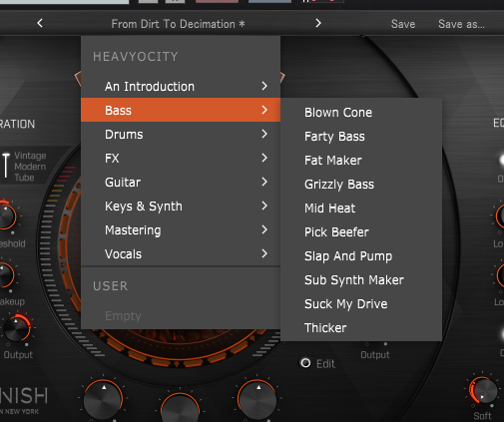The height and width of the screenshot is (422, 504).
Task: Select Tube saturation mode
Action: pyautogui.click(x=24, y=178)
